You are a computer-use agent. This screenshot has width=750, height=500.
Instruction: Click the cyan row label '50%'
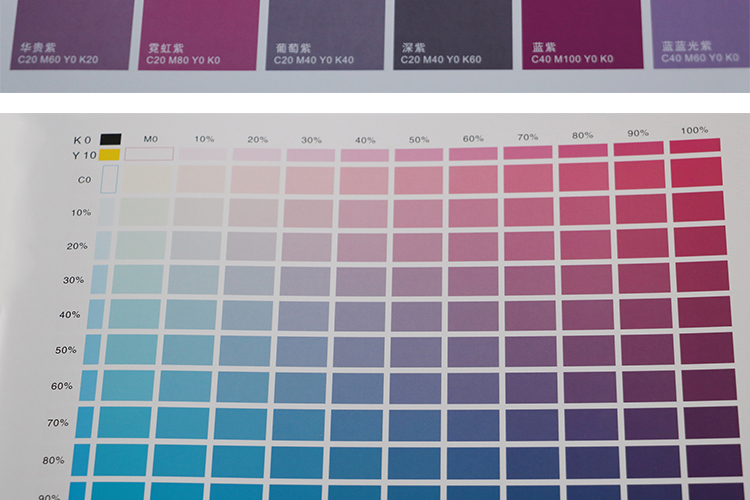[x=66, y=350]
